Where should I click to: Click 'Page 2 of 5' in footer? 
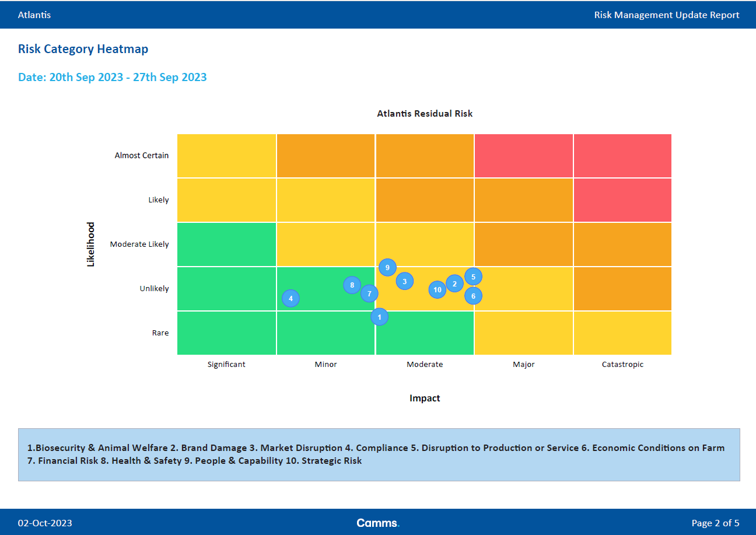(715, 523)
